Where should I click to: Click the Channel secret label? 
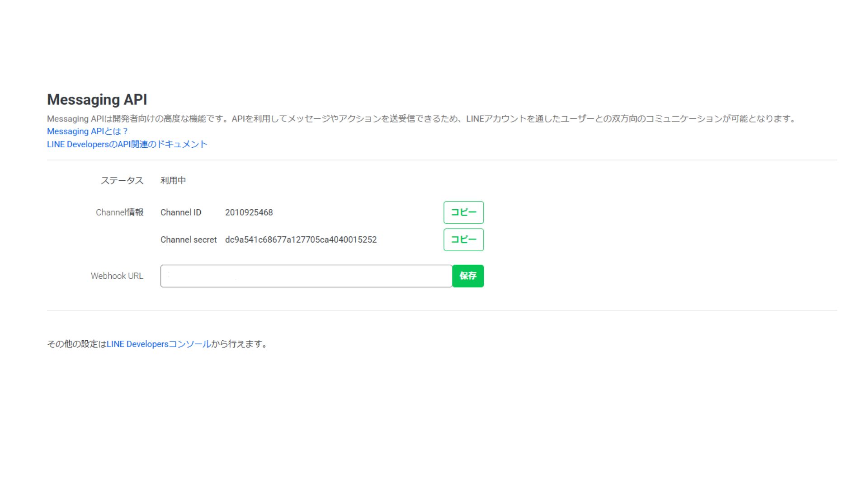tap(189, 239)
